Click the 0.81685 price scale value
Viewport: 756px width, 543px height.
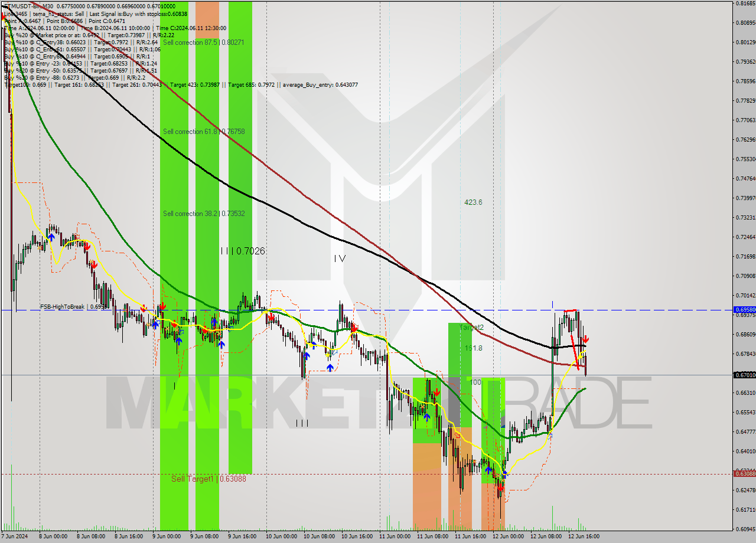coord(745,4)
